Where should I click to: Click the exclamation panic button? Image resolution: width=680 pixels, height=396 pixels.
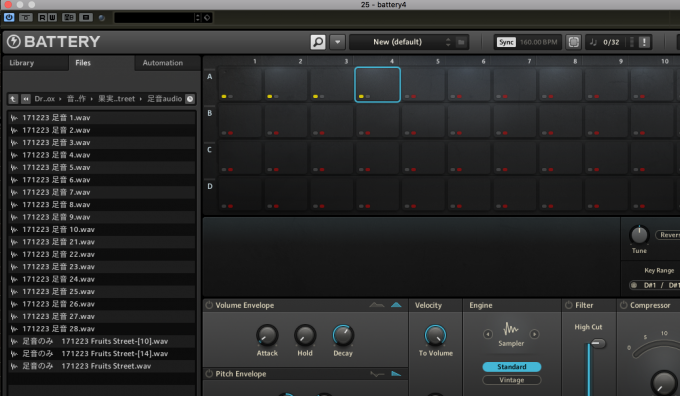(644, 42)
